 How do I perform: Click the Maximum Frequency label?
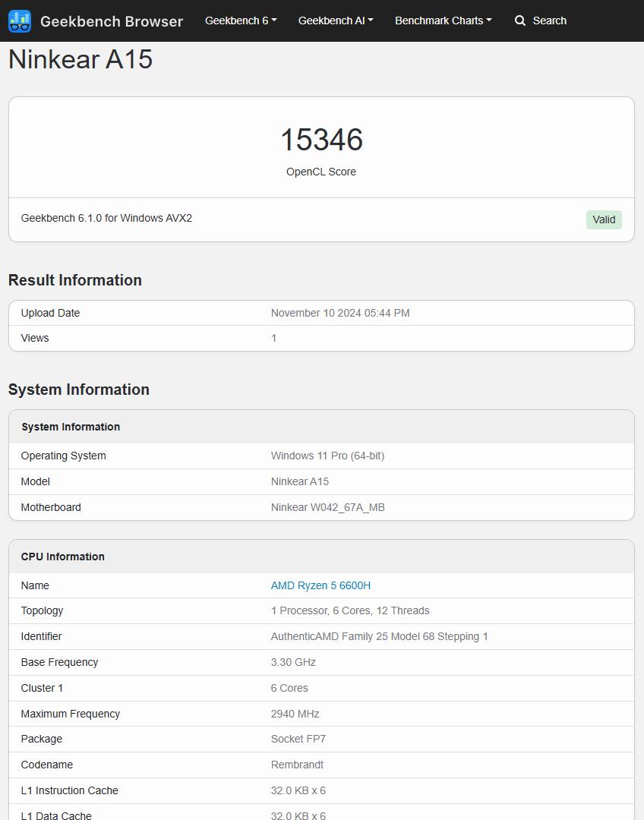70,714
